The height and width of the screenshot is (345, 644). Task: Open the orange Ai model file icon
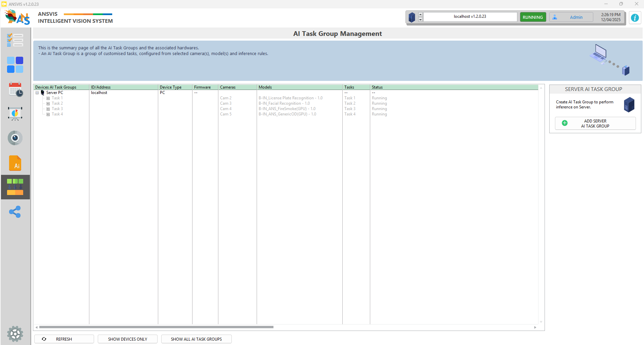tap(15, 163)
